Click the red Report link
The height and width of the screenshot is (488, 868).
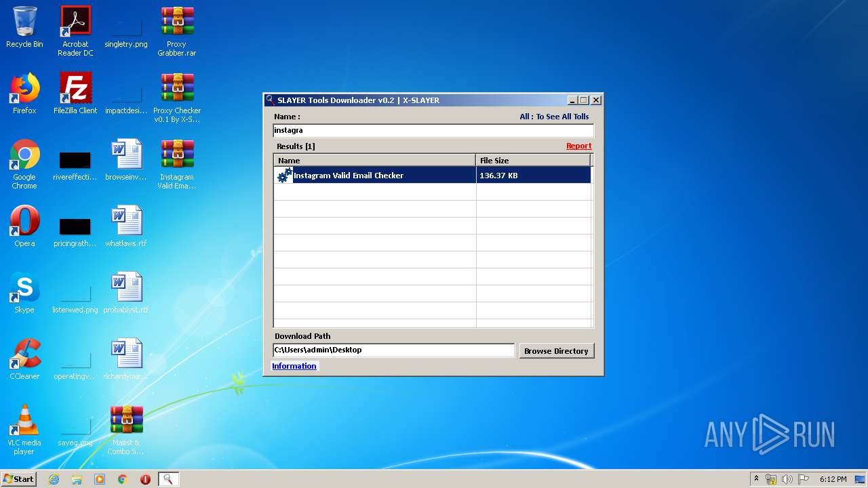(x=578, y=146)
